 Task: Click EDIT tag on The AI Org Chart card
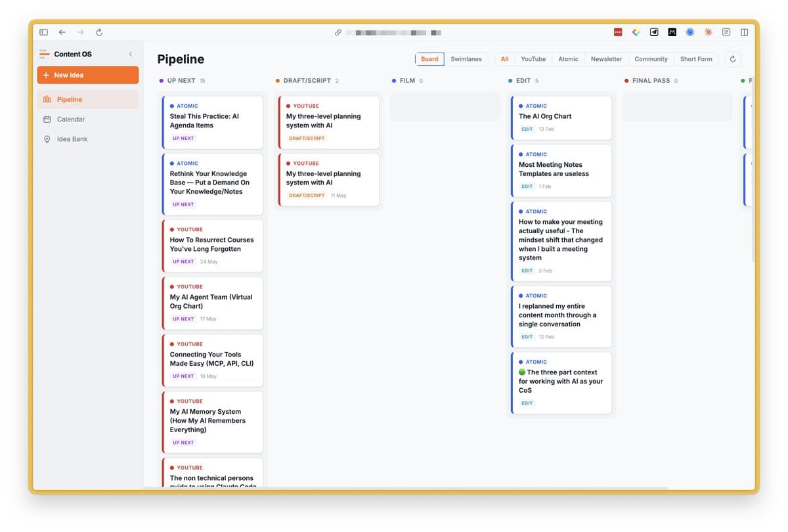527,129
